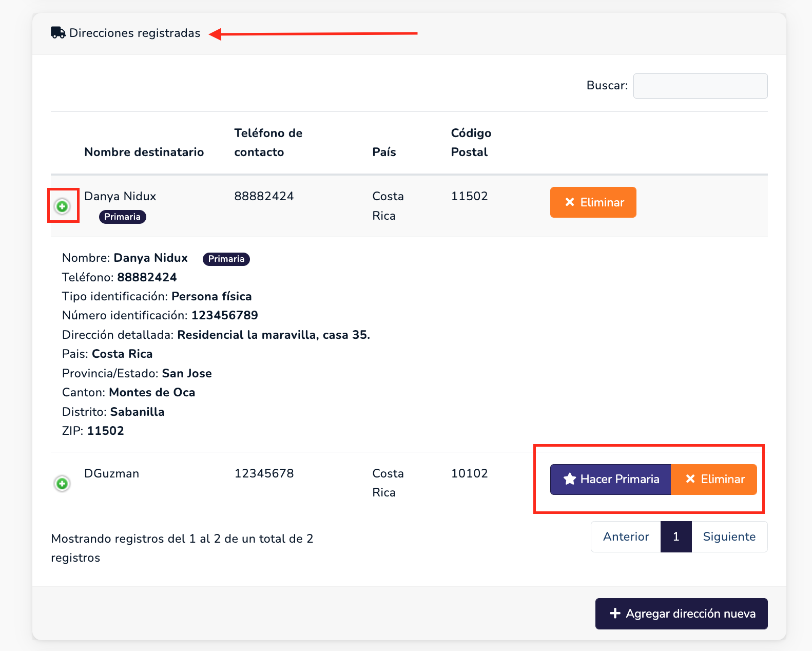Viewport: 812px width, 651px height.
Task: Click the plus icon on Agregar dirección nueva
Action: pos(615,613)
